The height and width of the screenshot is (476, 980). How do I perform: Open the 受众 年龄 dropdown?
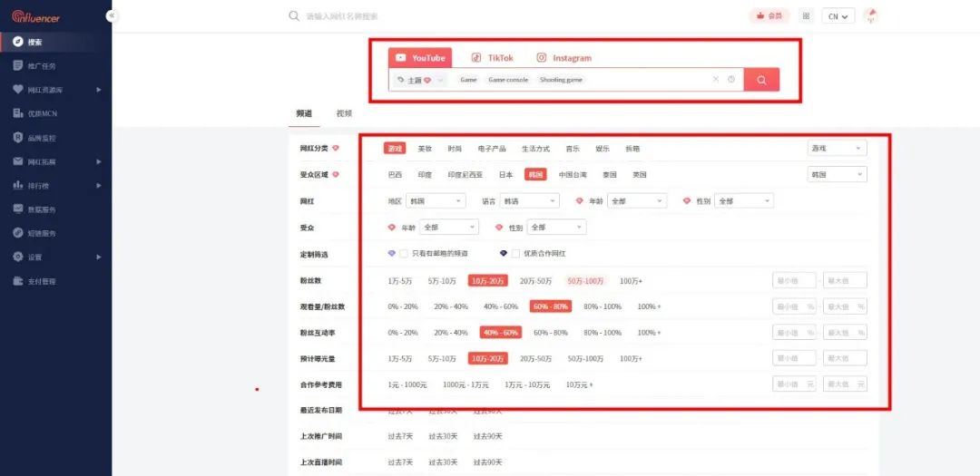coord(449,228)
